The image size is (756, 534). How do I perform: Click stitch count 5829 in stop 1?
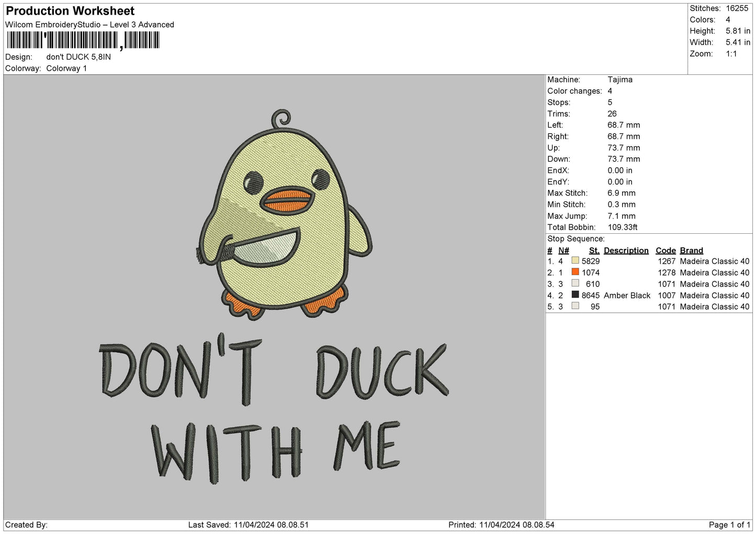[x=591, y=261]
